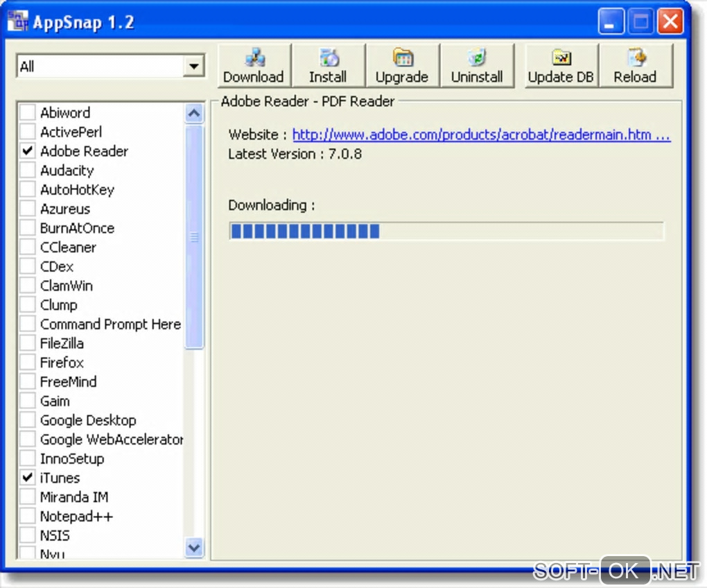Click the Audacity list entry text
707x588 pixels.
tap(67, 171)
